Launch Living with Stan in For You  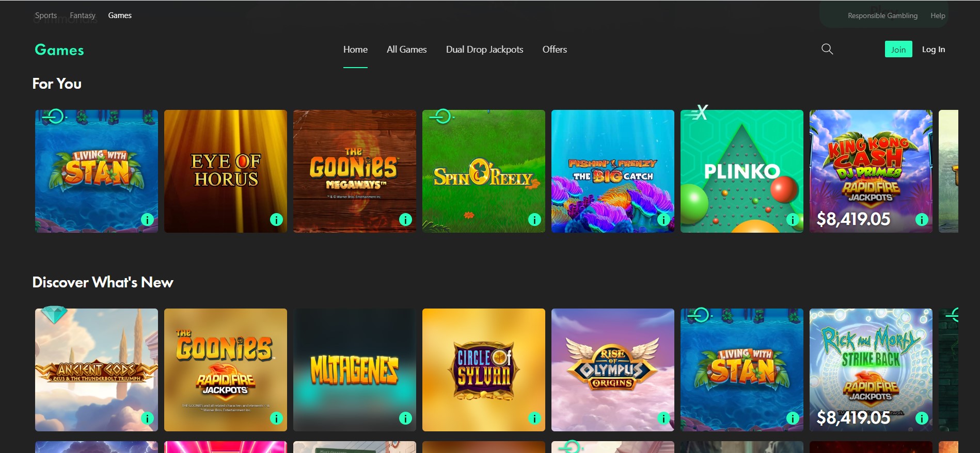coord(97,171)
